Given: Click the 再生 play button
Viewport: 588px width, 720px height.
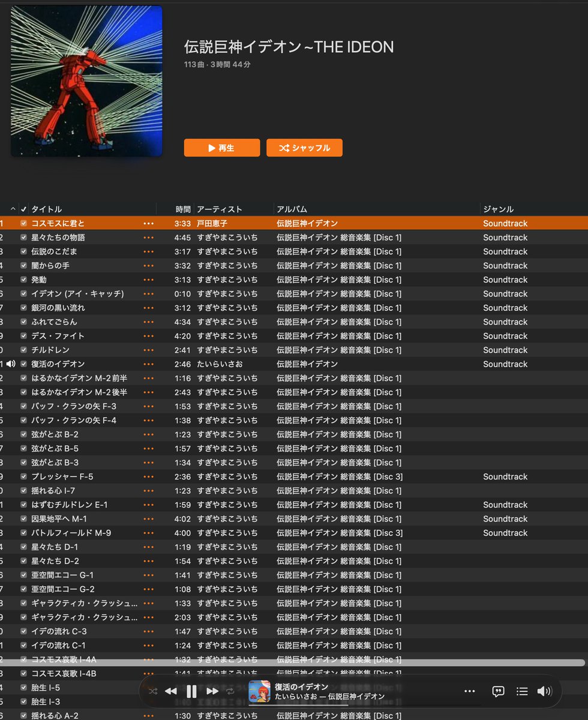Looking at the screenshot, I should coord(221,147).
